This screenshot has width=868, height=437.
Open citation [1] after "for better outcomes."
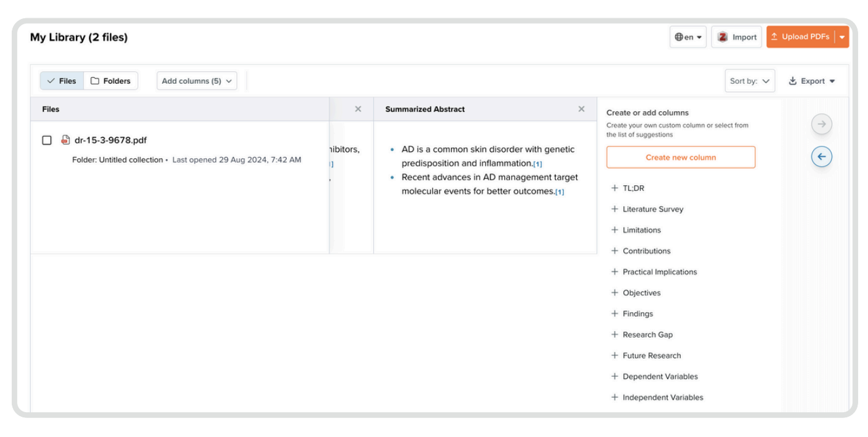[560, 192]
